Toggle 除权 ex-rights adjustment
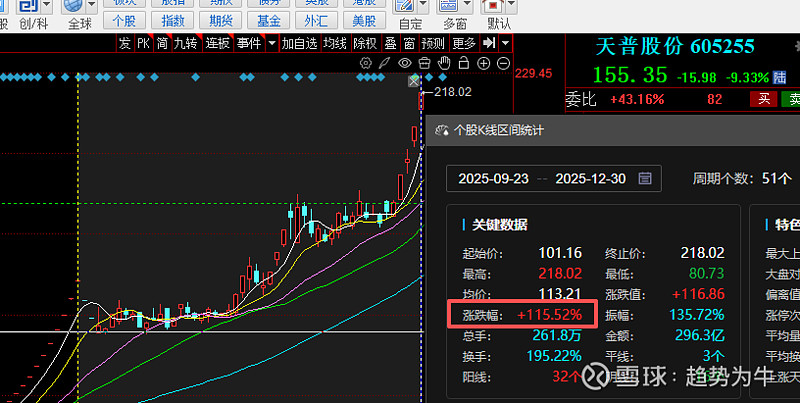This screenshot has height=403, width=800. coord(365,43)
